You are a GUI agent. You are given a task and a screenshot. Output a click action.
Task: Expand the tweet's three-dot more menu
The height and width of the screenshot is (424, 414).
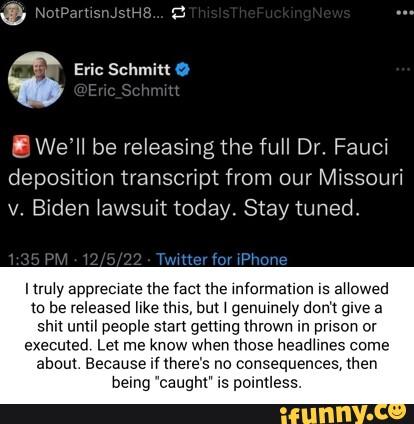pyautogui.click(x=403, y=69)
